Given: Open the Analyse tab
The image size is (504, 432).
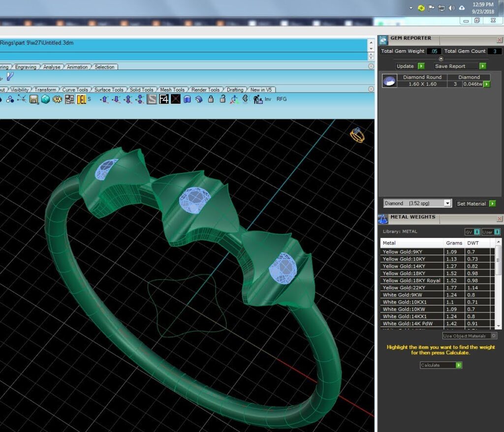Looking at the screenshot, I should (52, 67).
